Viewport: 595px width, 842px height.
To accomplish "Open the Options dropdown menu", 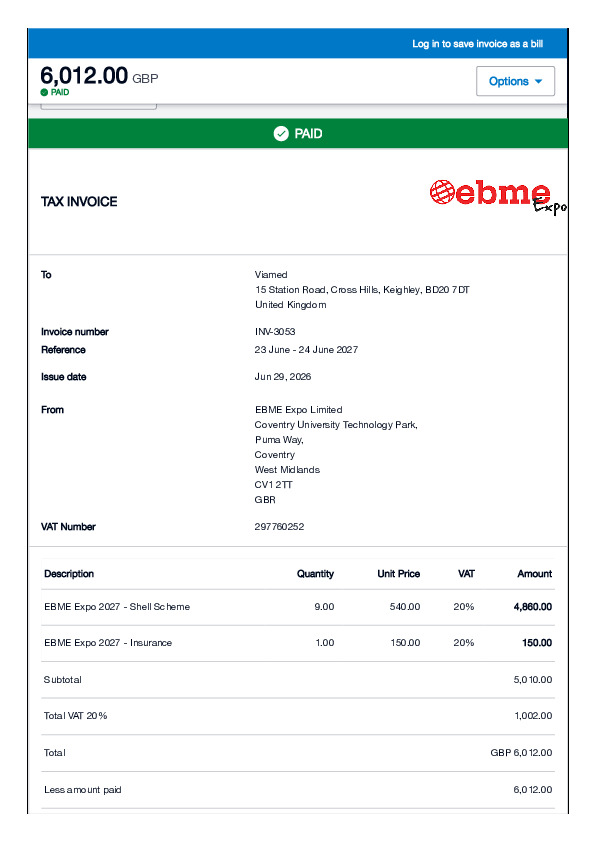I will coord(515,81).
